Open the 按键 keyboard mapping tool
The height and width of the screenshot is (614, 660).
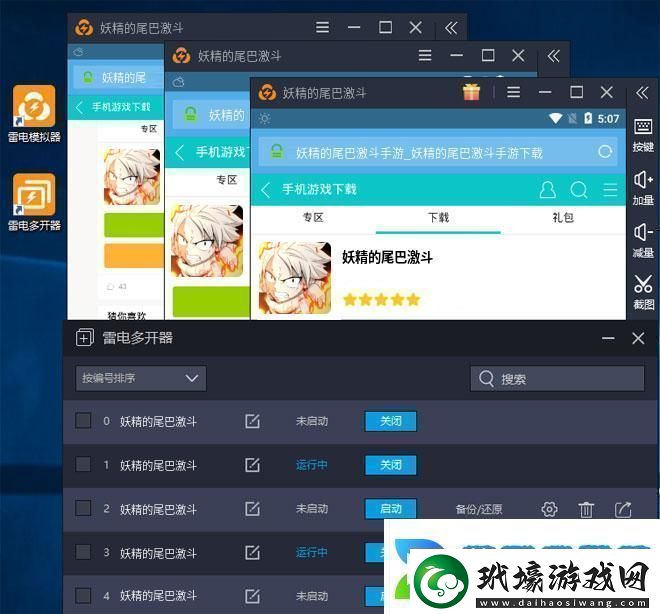coord(643,135)
